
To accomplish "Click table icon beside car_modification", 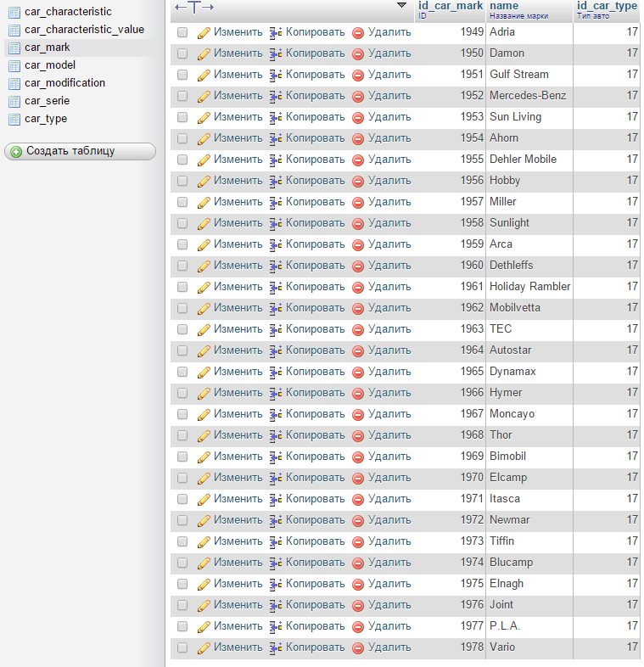I will [x=14, y=84].
